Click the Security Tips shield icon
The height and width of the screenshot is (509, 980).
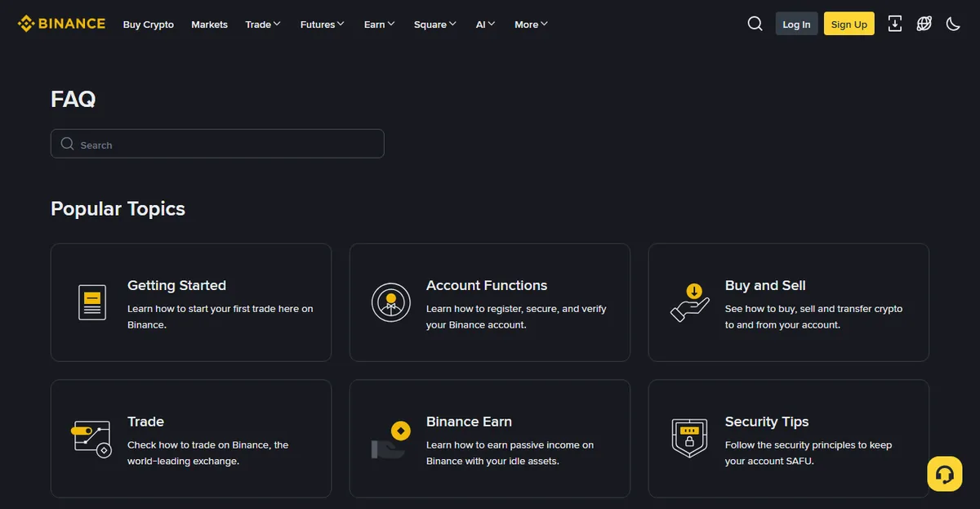[x=689, y=439]
